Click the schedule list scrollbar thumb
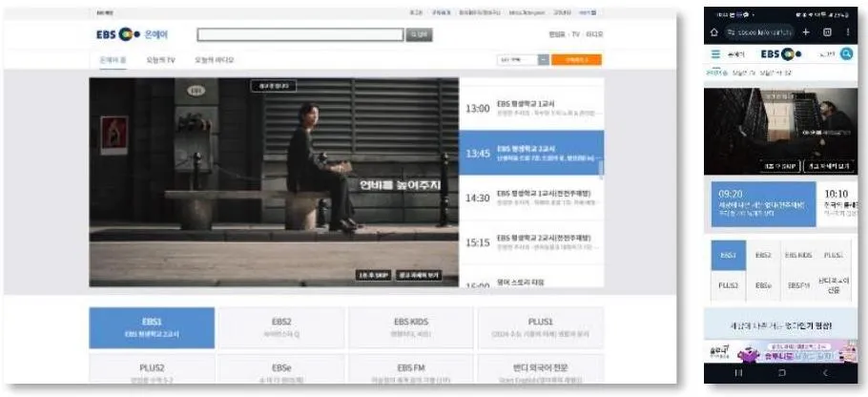Image resolution: width=868 pixels, height=397 pixels. click(601, 168)
